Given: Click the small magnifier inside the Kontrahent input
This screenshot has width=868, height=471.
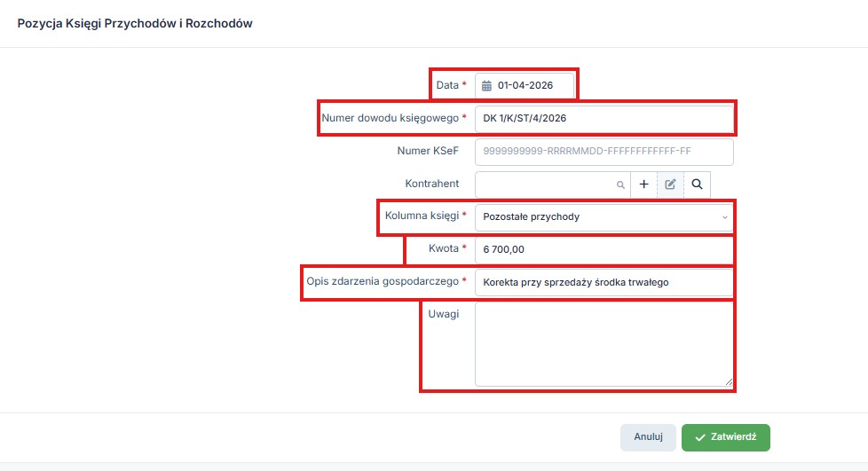Looking at the screenshot, I should point(620,184).
